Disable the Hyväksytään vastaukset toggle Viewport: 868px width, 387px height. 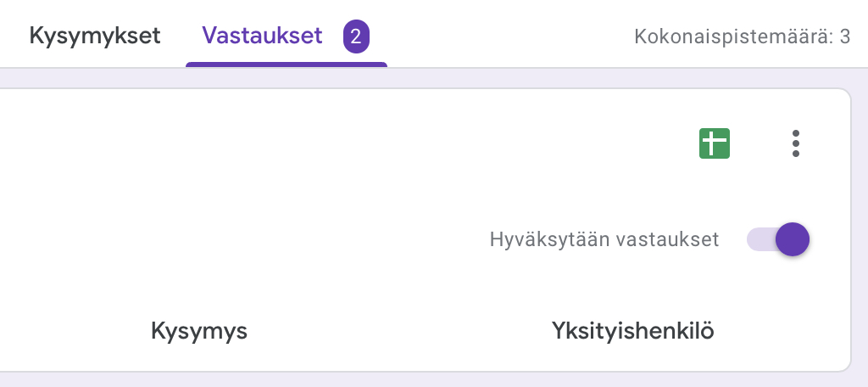click(778, 239)
